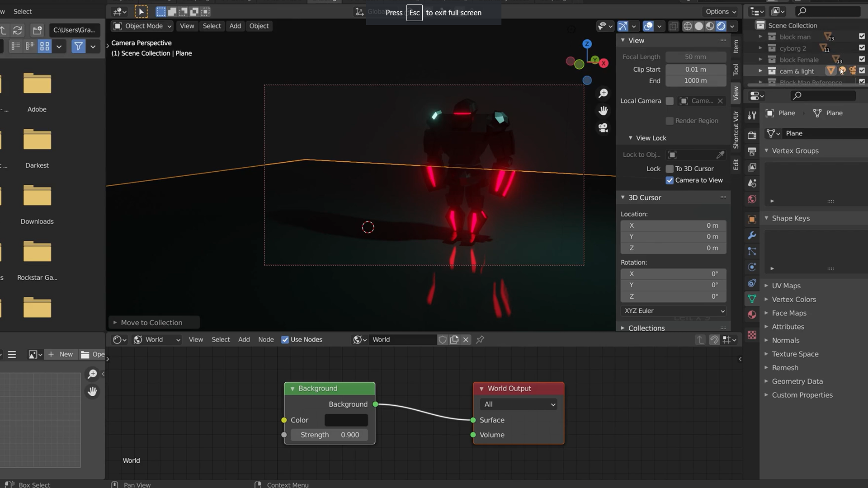Click the Clip Start 0.01 m field

coord(696,70)
